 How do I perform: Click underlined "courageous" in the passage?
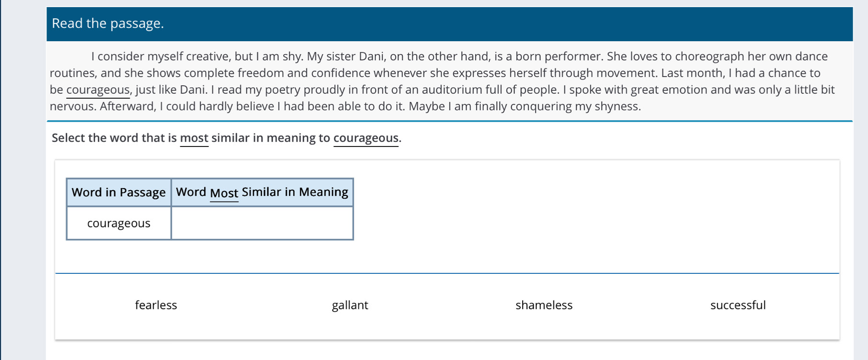point(98,90)
